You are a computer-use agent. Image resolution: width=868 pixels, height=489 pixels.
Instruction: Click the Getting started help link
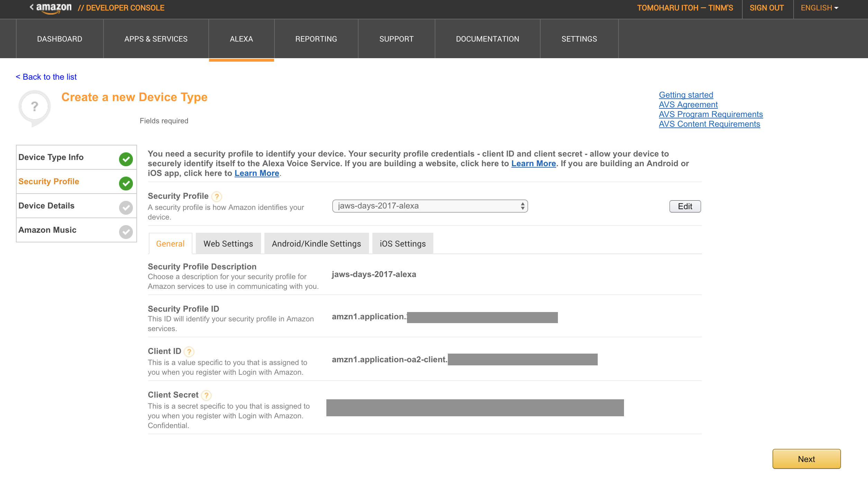[x=685, y=95]
